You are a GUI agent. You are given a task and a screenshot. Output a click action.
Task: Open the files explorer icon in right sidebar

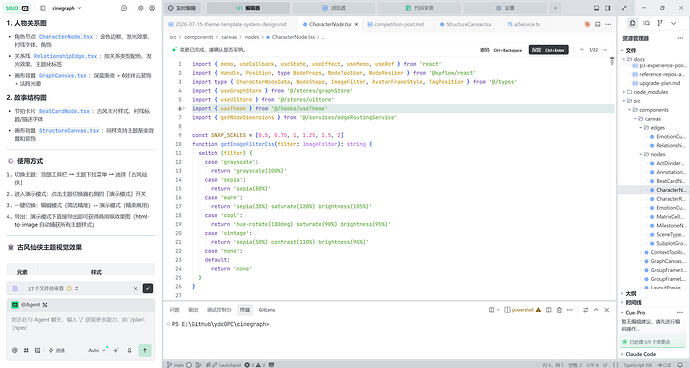tap(633, 23)
